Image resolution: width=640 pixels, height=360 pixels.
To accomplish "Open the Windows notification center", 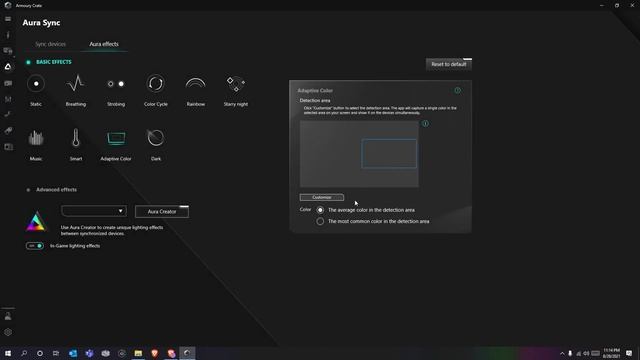I will point(629,353).
